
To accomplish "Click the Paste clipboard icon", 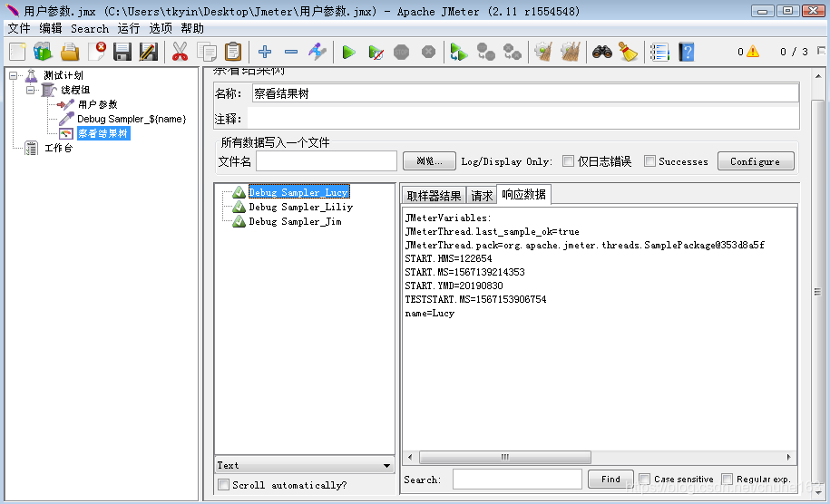I will 233,52.
